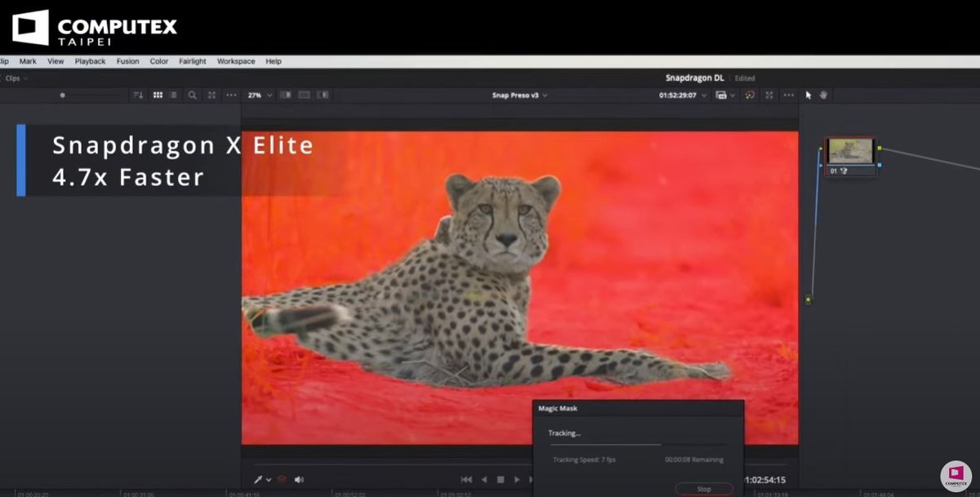This screenshot has height=497, width=980.
Task: Open the Fairlight menu
Action: coord(194,61)
